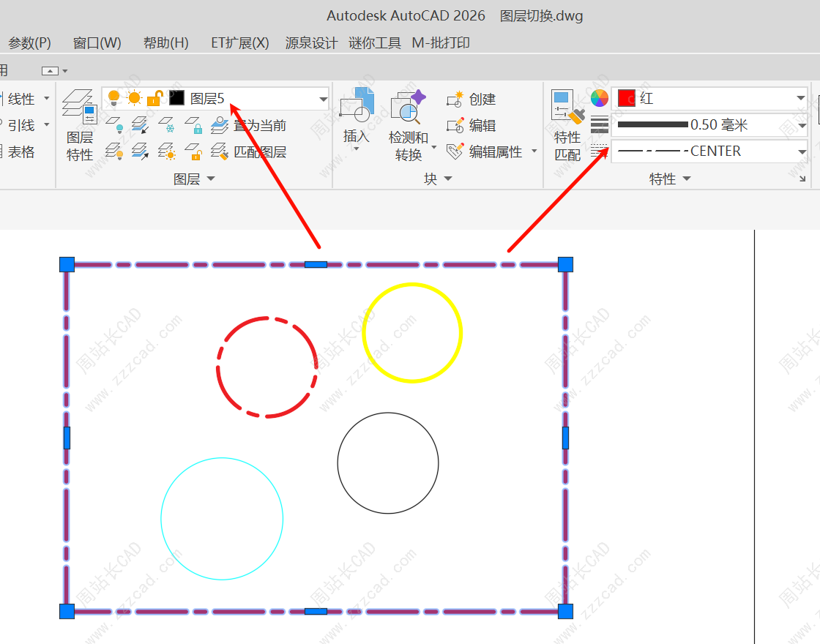Screen dimensions: 820x644
Task: Click the Make Current (置为当前) layer icon
Action: pos(220,126)
